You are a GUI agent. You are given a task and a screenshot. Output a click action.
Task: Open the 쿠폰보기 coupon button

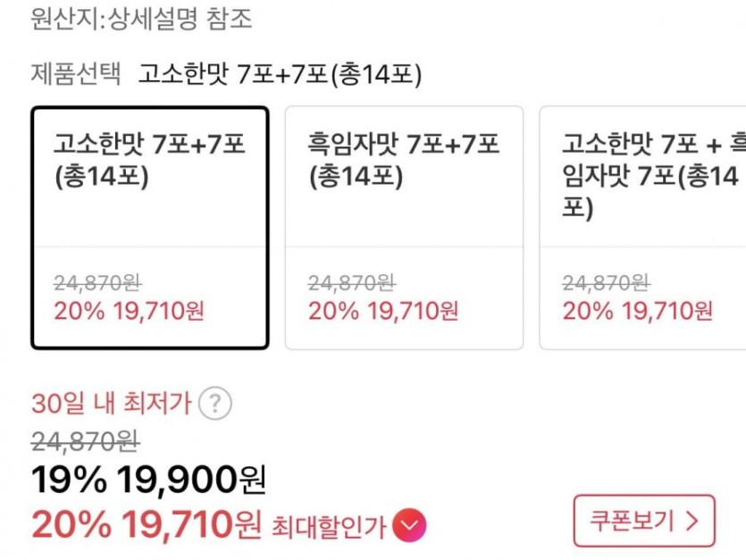tap(643, 520)
